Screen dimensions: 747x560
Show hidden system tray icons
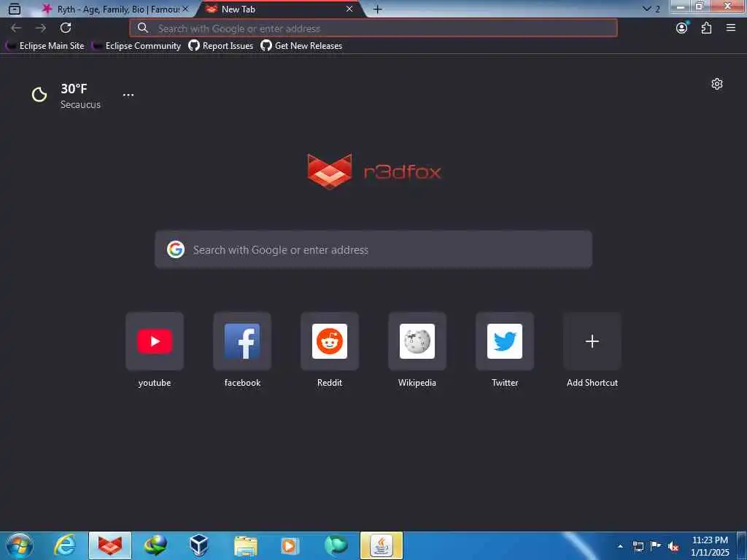[620, 546]
